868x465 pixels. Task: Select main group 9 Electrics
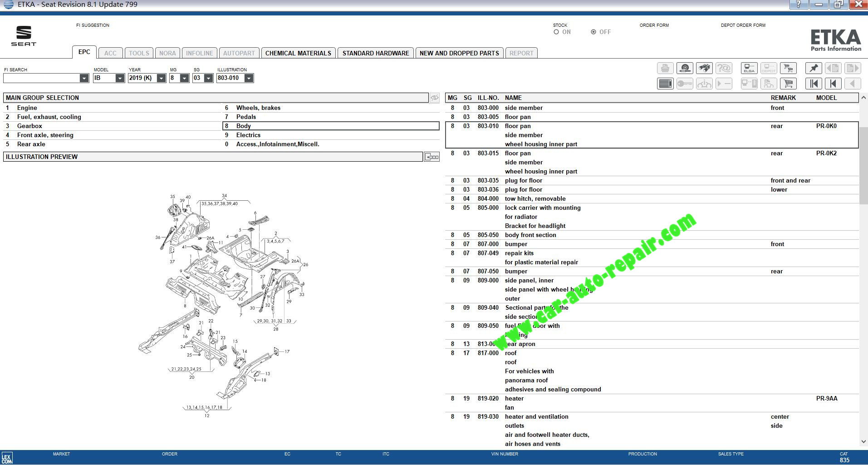click(331, 135)
